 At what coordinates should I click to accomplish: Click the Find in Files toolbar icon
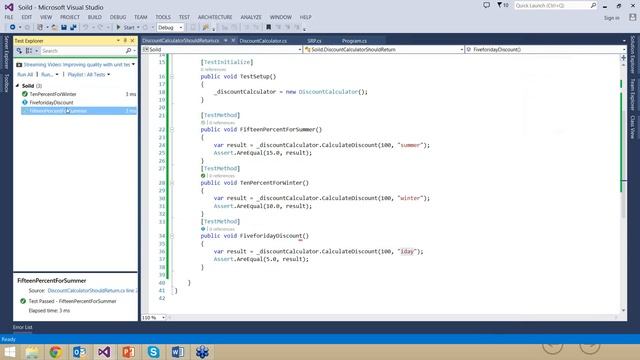[205, 27]
